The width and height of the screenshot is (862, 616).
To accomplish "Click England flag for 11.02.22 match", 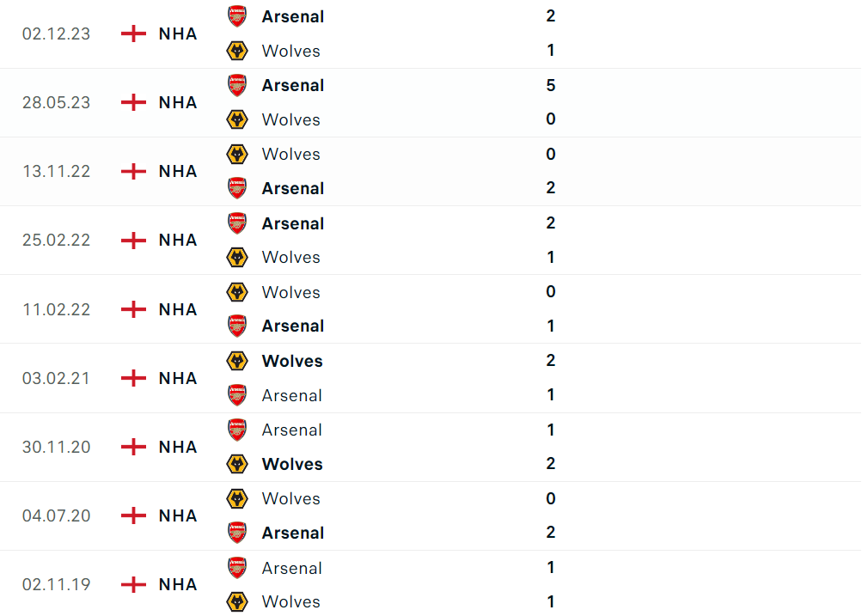I will point(133,309).
